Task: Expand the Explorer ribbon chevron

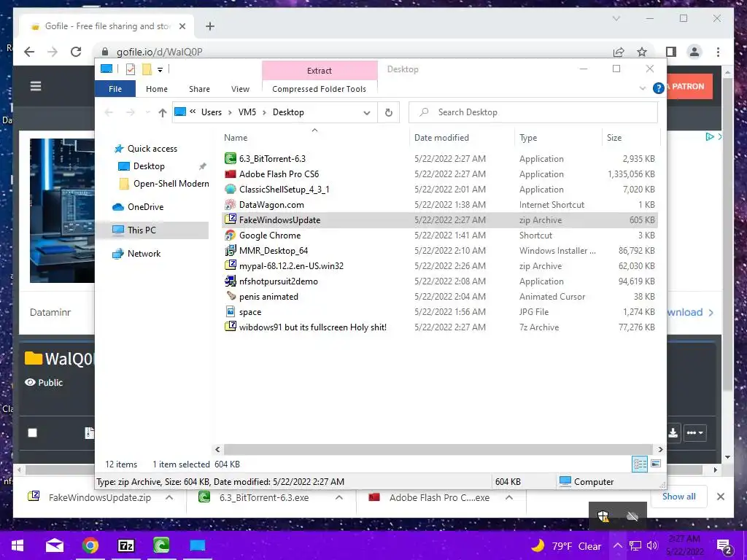Action: pyautogui.click(x=642, y=88)
